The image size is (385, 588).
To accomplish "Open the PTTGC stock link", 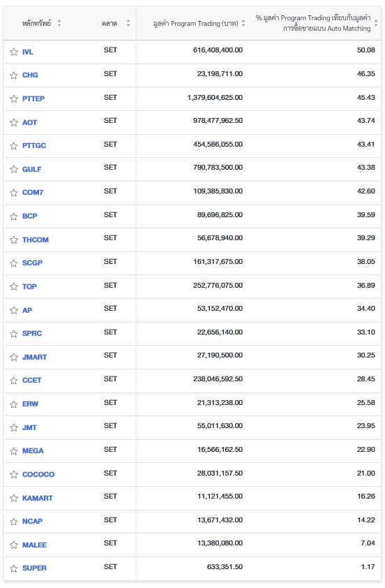I will coord(34,145).
